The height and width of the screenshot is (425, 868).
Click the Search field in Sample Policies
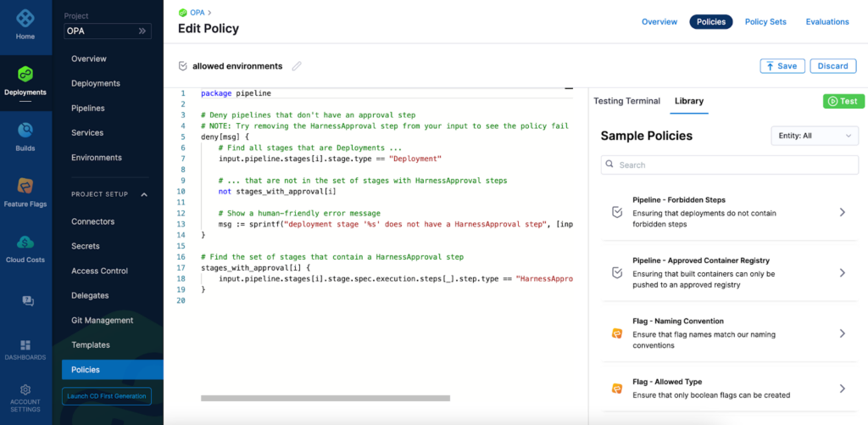(x=730, y=165)
